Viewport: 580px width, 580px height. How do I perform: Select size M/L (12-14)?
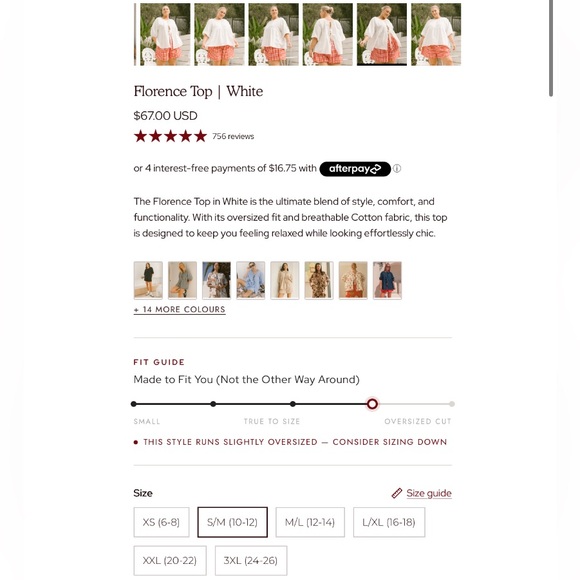310,522
